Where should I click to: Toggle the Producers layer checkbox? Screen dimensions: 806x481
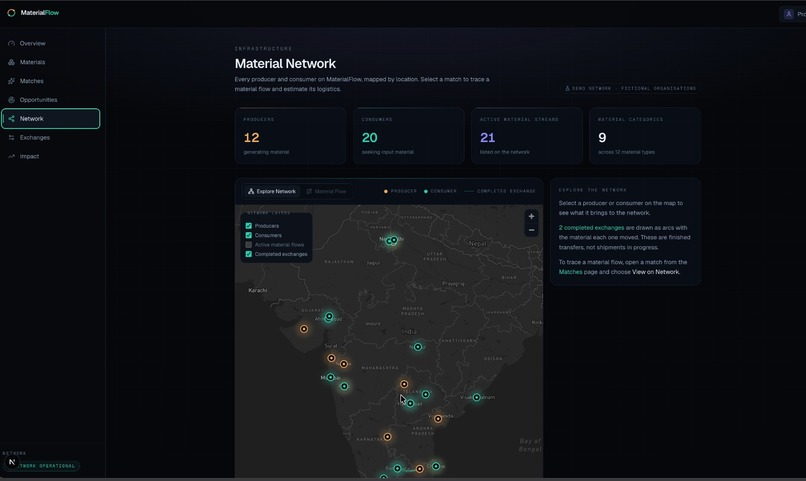[x=248, y=226]
